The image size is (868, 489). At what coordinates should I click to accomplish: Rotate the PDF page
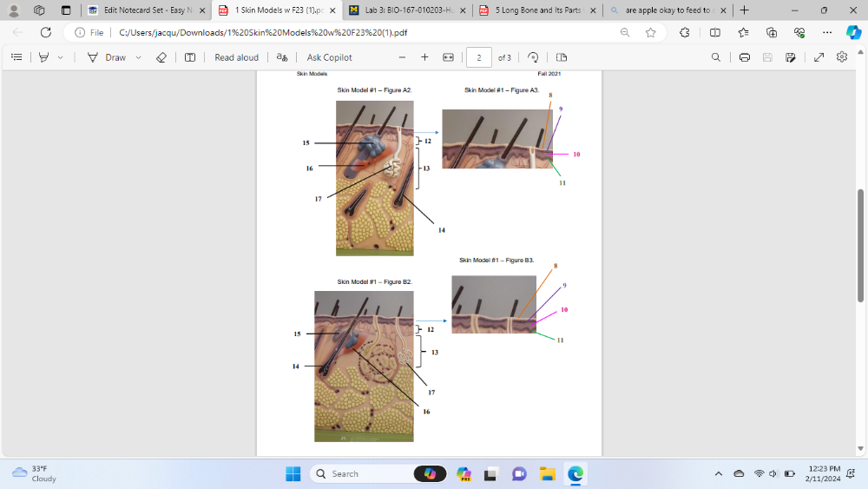click(x=533, y=57)
